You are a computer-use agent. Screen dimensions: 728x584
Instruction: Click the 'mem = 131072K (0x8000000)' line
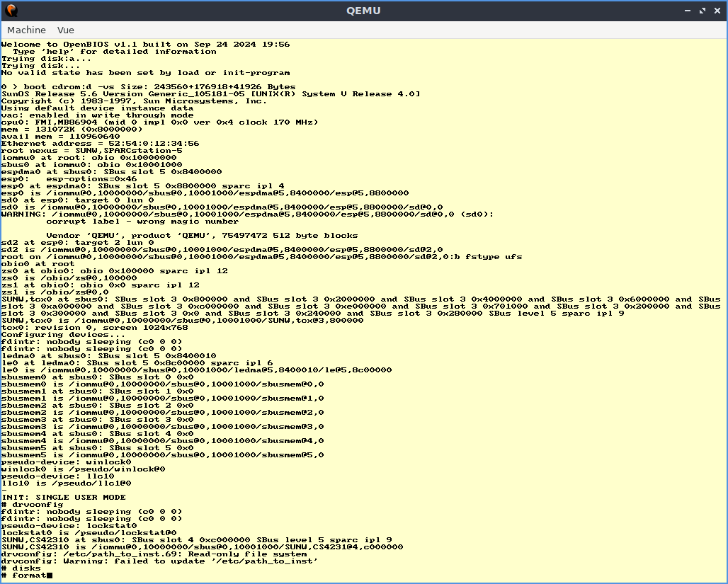pyautogui.click(x=72, y=129)
